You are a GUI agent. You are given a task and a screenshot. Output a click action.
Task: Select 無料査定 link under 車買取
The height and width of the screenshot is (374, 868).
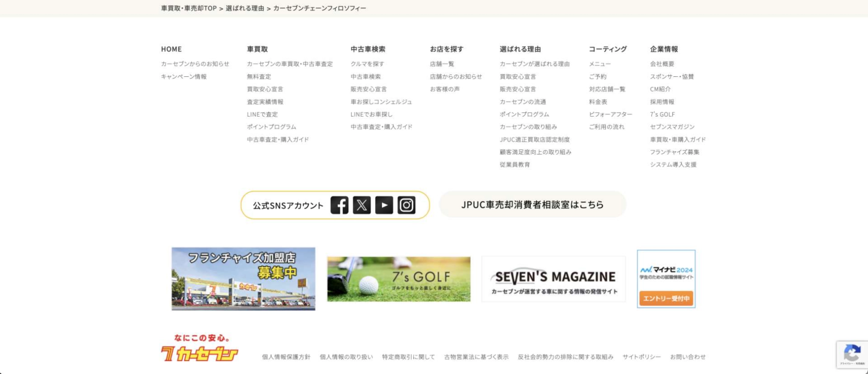pyautogui.click(x=259, y=76)
